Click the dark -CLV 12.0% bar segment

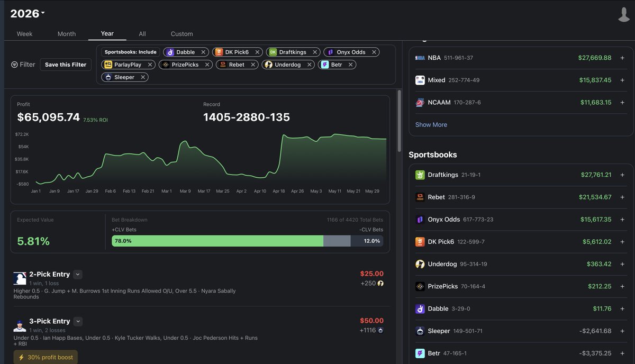pyautogui.click(x=367, y=241)
